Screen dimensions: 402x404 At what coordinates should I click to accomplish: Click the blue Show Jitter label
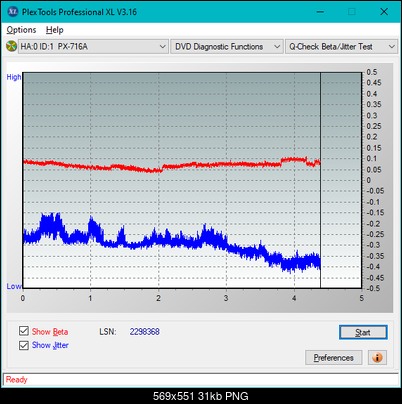[x=50, y=345]
